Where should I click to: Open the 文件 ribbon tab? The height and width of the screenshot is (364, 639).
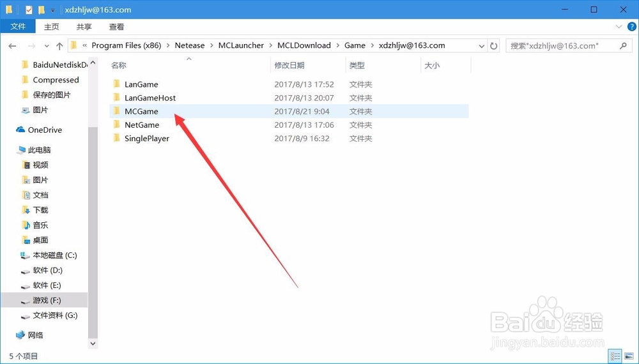pos(17,26)
